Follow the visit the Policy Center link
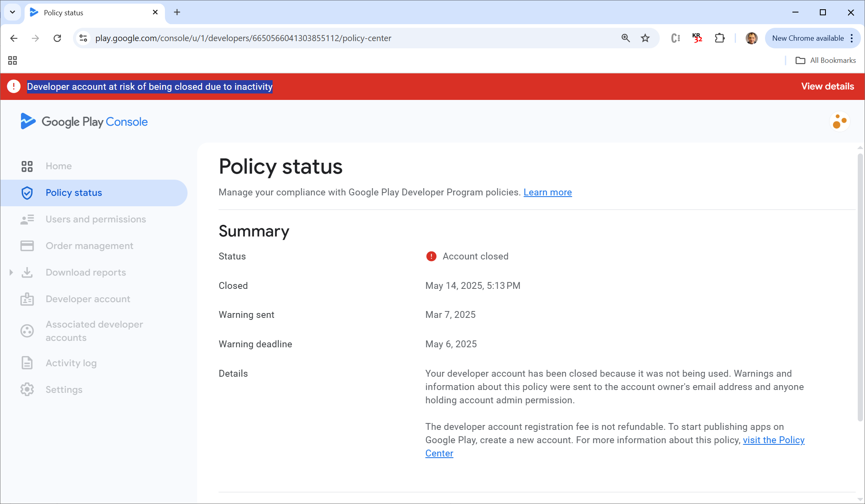865x504 pixels. [x=773, y=440]
